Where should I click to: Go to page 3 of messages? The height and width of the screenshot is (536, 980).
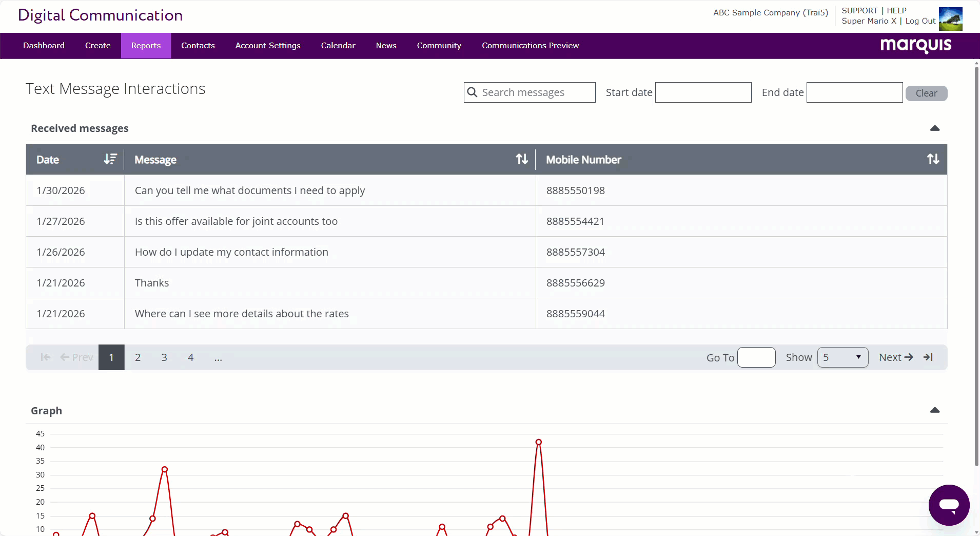coord(164,357)
